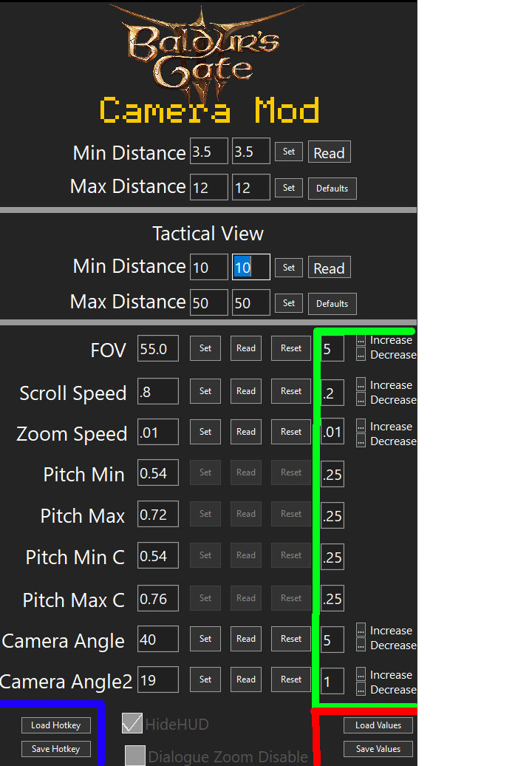Click Read for the Scroll Speed row
This screenshot has width=532, height=766.
(246, 391)
